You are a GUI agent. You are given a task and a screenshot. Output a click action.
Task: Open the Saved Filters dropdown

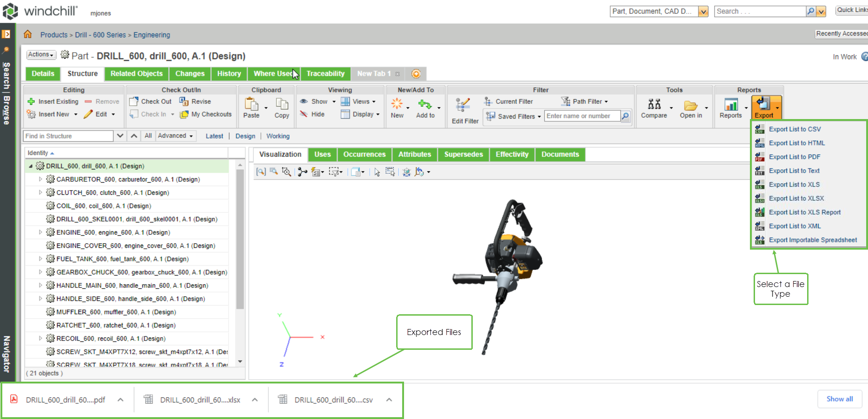pyautogui.click(x=513, y=116)
